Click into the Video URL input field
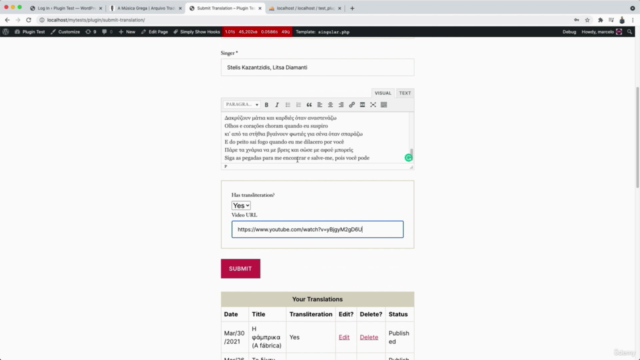Screen dimensions: 640x360 pos(318,229)
